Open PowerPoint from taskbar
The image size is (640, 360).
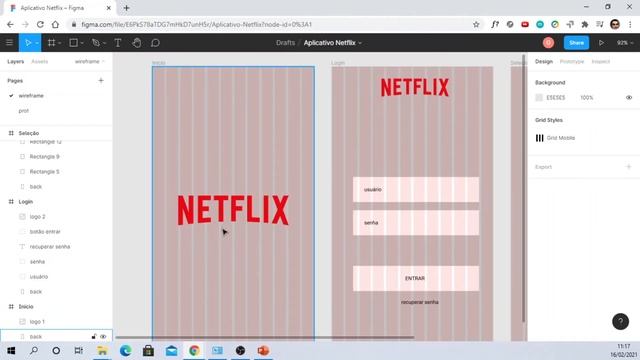click(x=263, y=351)
